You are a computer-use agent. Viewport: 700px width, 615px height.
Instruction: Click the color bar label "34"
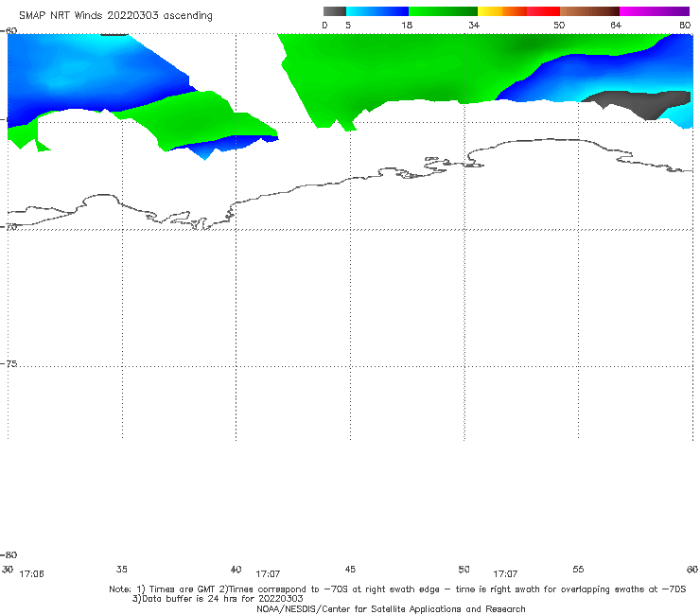(x=474, y=25)
